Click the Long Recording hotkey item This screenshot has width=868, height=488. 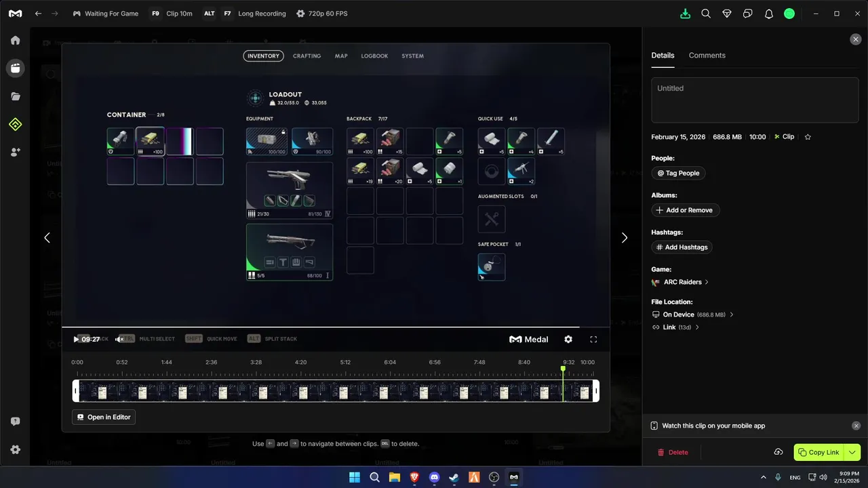tap(245, 14)
